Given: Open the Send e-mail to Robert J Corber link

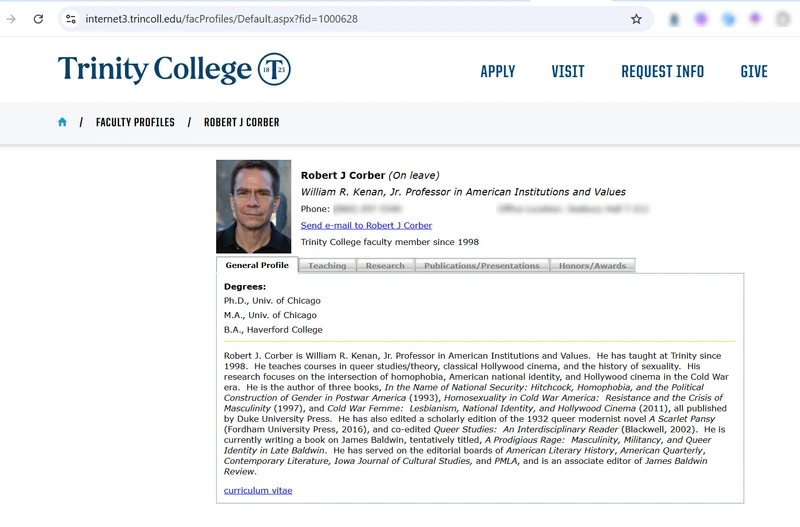Looking at the screenshot, I should coord(366,225).
